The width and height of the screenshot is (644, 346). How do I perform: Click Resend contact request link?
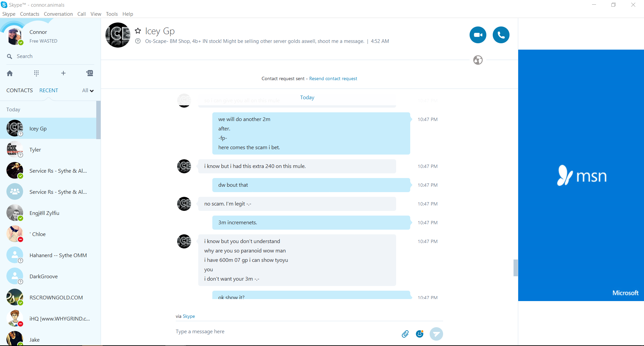click(333, 78)
